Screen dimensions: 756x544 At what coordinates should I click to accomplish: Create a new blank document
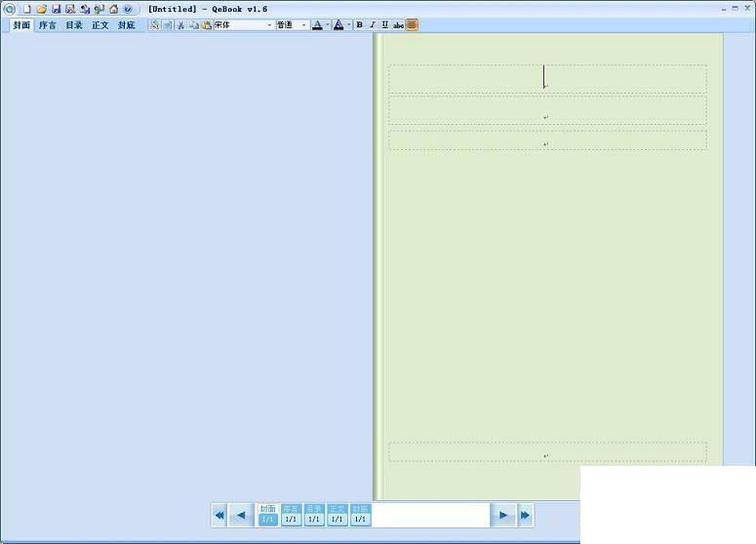[x=27, y=9]
